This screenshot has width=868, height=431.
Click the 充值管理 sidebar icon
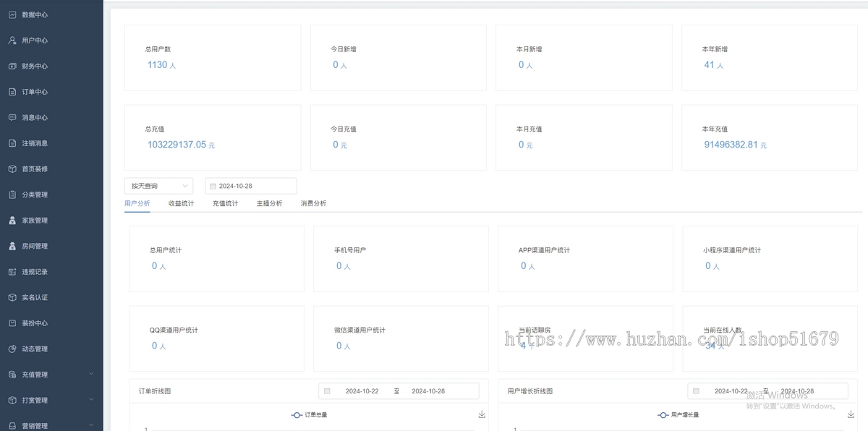pyautogui.click(x=12, y=375)
